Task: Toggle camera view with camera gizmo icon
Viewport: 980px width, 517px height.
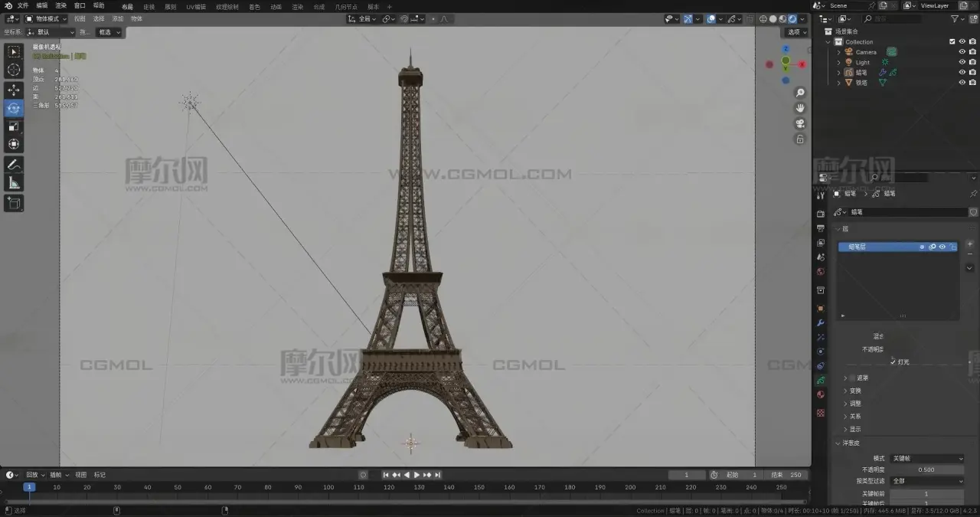Action: pos(800,123)
